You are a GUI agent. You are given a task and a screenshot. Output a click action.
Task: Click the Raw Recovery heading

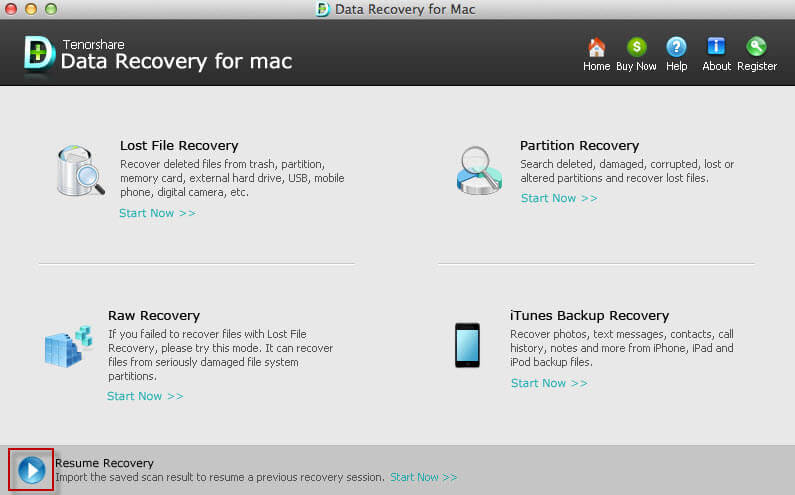click(x=154, y=315)
